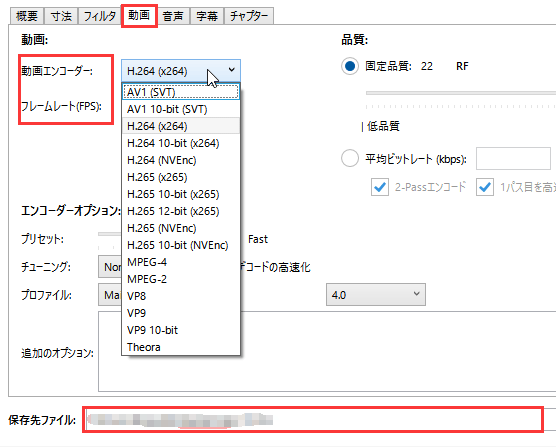The image size is (556, 447).
Task: Open the level dropdown showing 4.0
Action: [376, 295]
